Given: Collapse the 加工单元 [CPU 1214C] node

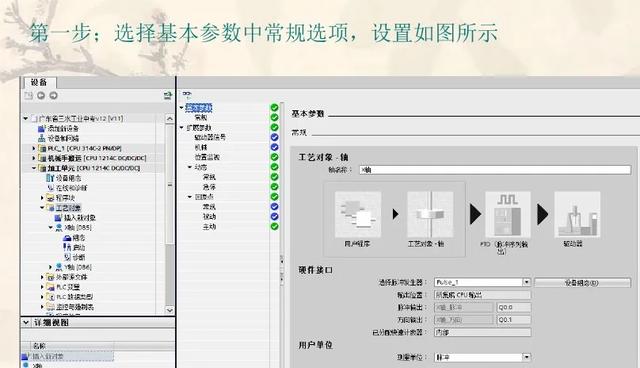Looking at the screenshot, I should tap(34, 168).
